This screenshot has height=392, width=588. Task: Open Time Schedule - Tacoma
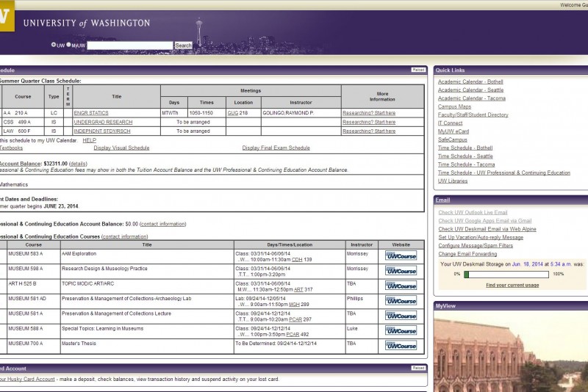tap(467, 164)
